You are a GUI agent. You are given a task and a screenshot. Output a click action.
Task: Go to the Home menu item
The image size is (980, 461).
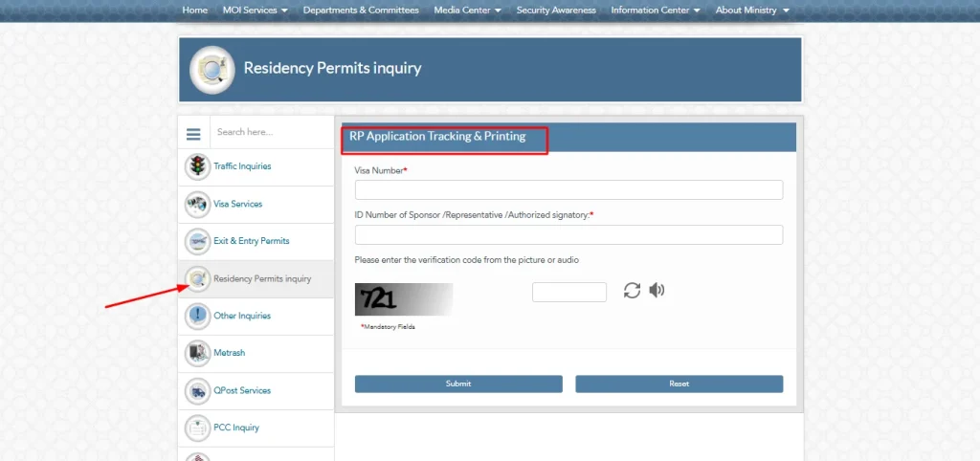[194, 11]
